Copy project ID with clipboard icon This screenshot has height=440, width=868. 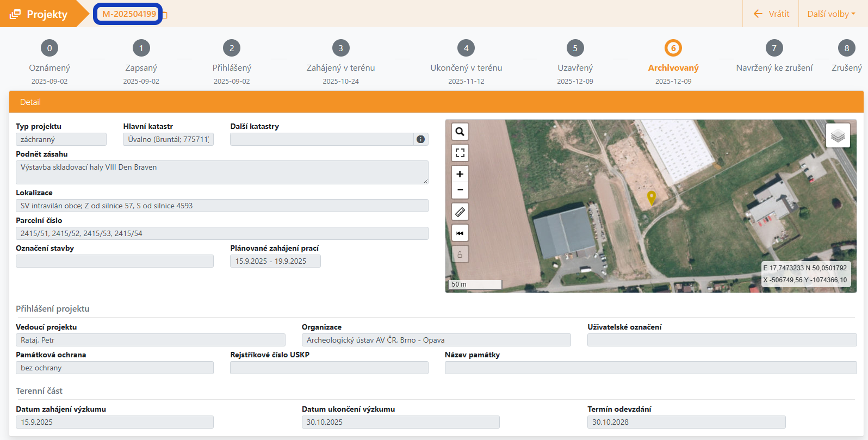(x=165, y=15)
